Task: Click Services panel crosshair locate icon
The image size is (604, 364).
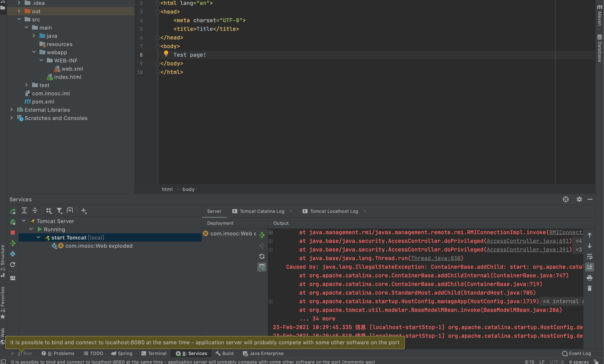Action: [566, 199]
